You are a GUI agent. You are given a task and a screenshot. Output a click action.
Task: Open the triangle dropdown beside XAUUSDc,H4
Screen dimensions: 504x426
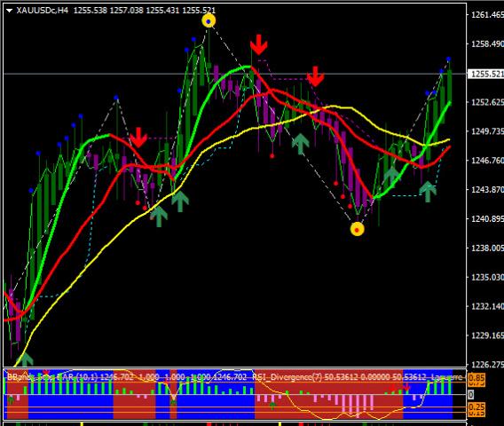click(10, 11)
